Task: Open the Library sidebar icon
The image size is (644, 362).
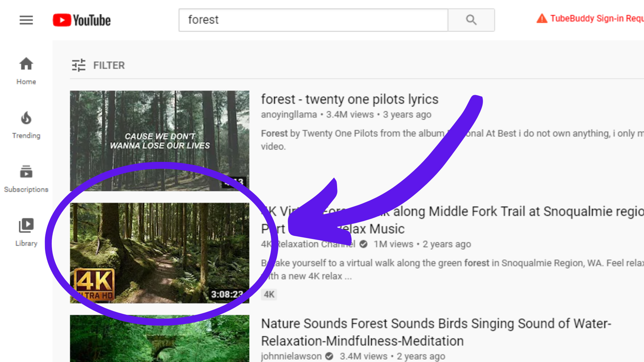Action: pyautogui.click(x=26, y=225)
